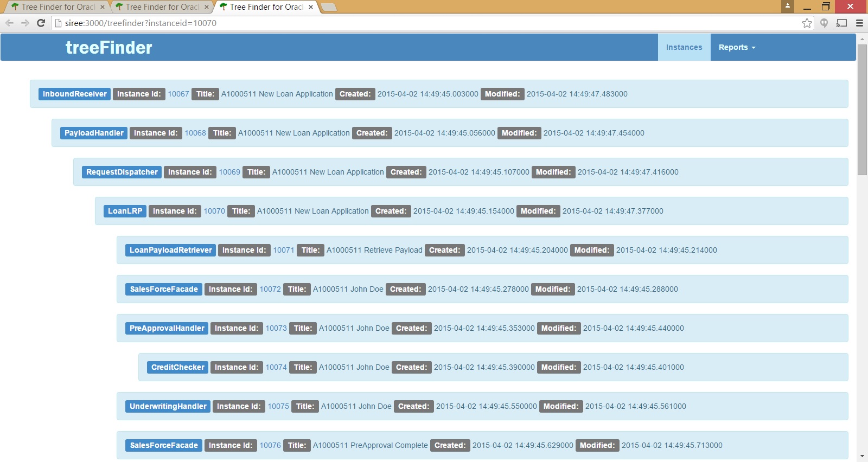The image size is (868, 462).
Task: Close the active third Tree Finder tab
Action: [x=311, y=7]
